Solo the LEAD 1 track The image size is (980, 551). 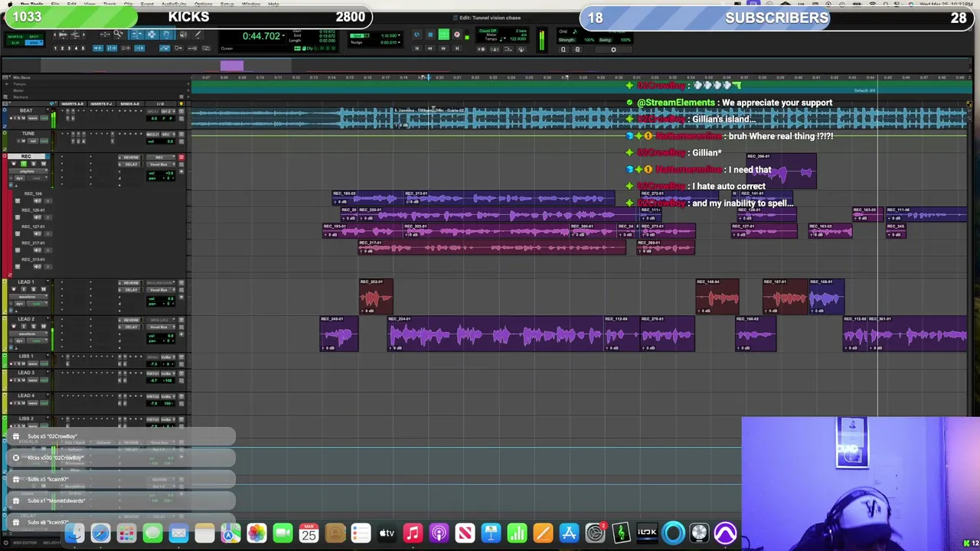(x=34, y=289)
